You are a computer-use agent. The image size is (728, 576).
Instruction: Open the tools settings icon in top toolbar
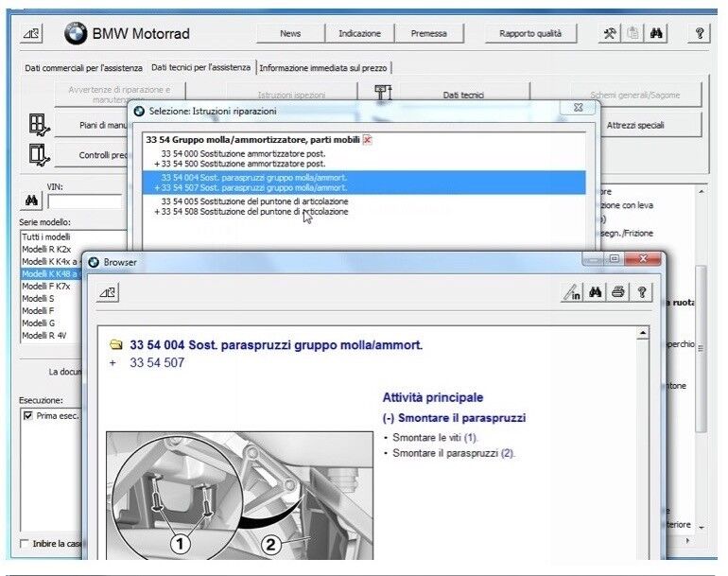[610, 33]
